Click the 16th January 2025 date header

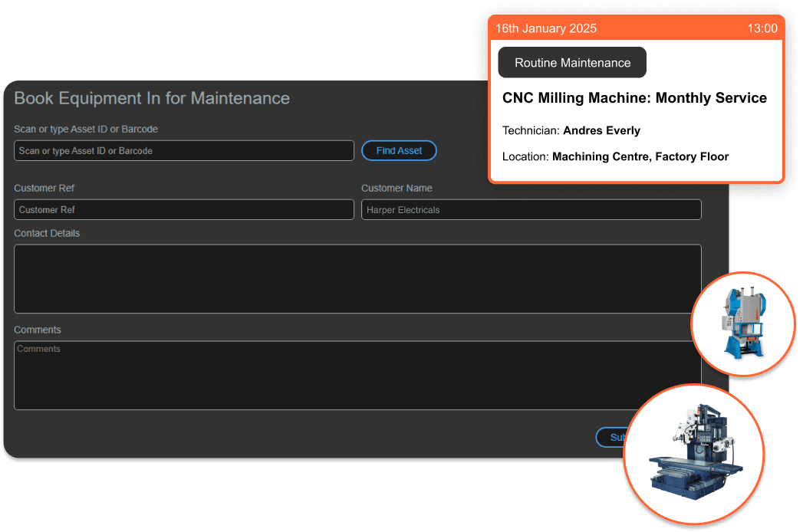tap(546, 28)
